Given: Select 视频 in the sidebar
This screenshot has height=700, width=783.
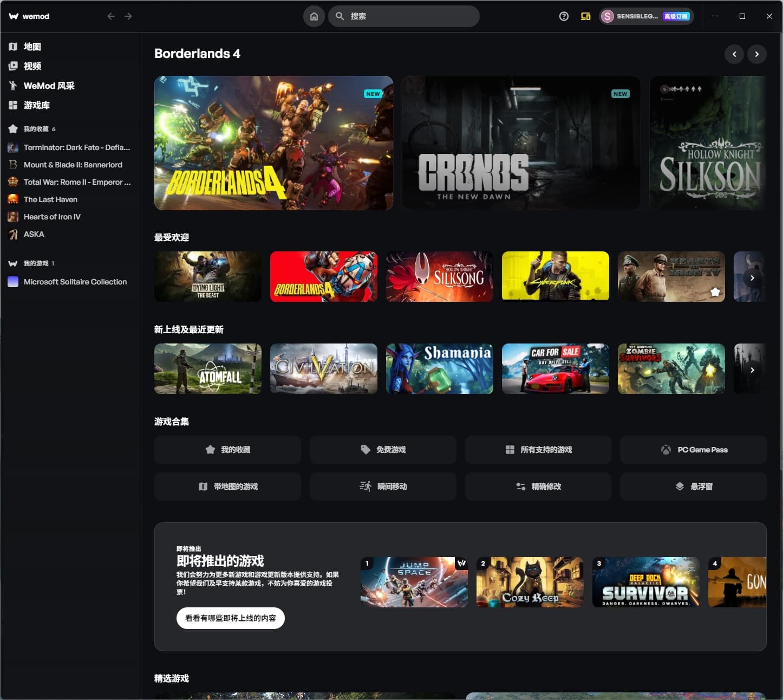Looking at the screenshot, I should pyautogui.click(x=32, y=66).
